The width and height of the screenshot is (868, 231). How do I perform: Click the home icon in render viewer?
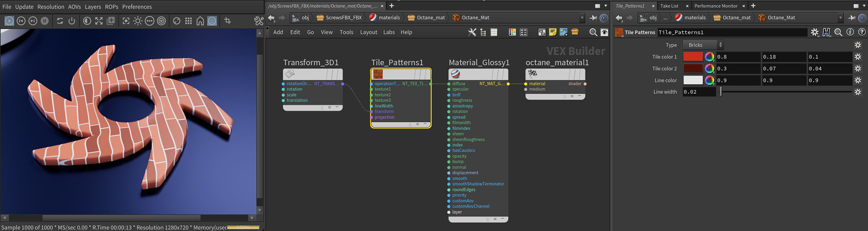[200, 21]
